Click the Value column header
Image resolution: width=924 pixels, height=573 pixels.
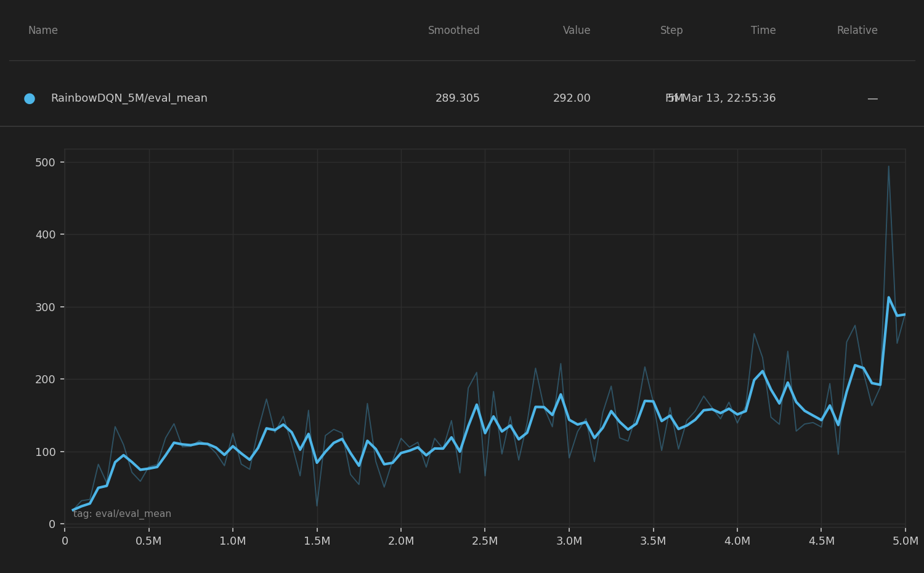[x=576, y=31]
